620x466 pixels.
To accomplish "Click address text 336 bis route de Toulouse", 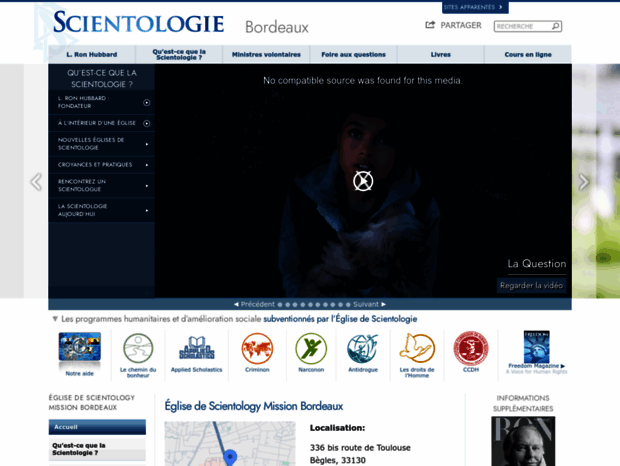I will click(x=360, y=448).
